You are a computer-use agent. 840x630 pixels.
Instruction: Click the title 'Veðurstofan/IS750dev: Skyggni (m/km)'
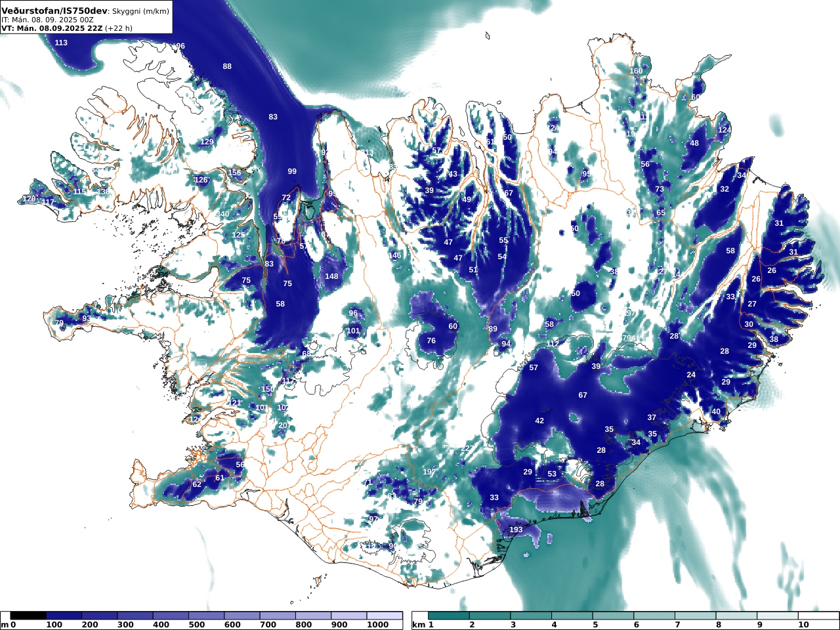85,11
